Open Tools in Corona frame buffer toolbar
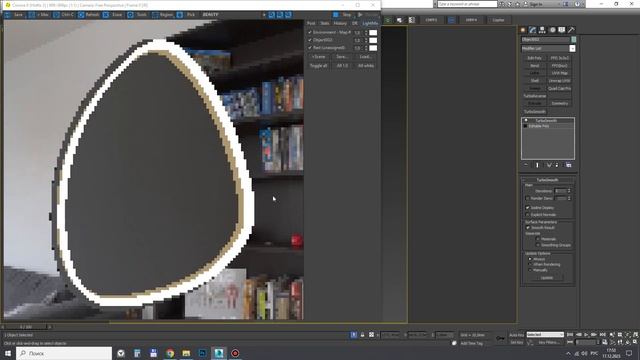 pyautogui.click(x=138, y=15)
